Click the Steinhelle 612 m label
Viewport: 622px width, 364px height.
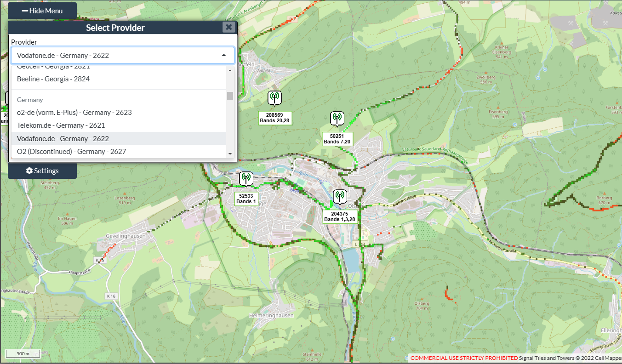tap(312, 357)
